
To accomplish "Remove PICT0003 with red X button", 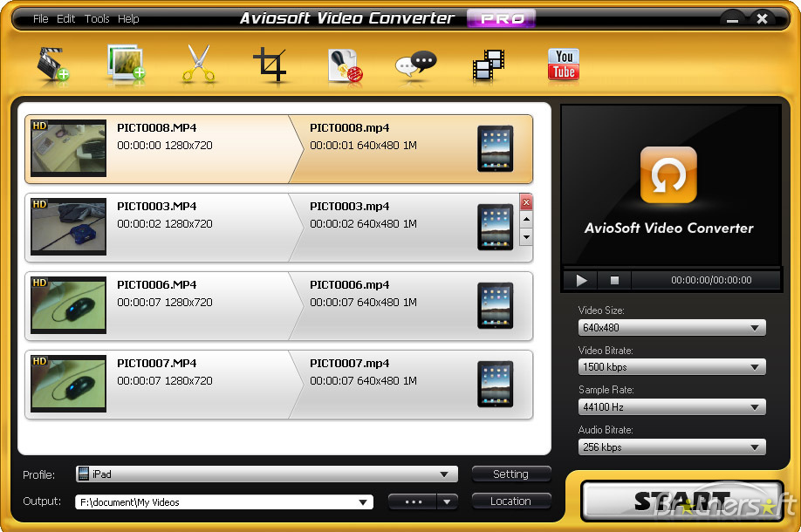I will (x=526, y=202).
